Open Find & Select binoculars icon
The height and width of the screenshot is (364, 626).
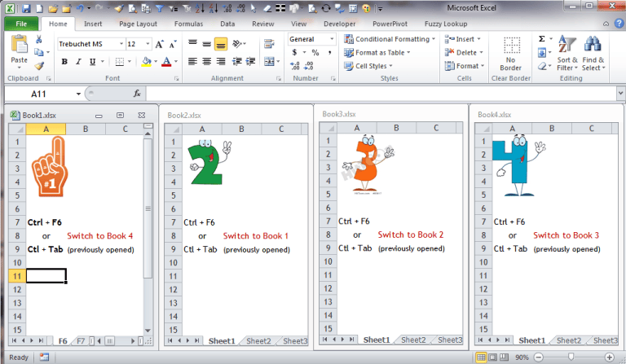[593, 44]
